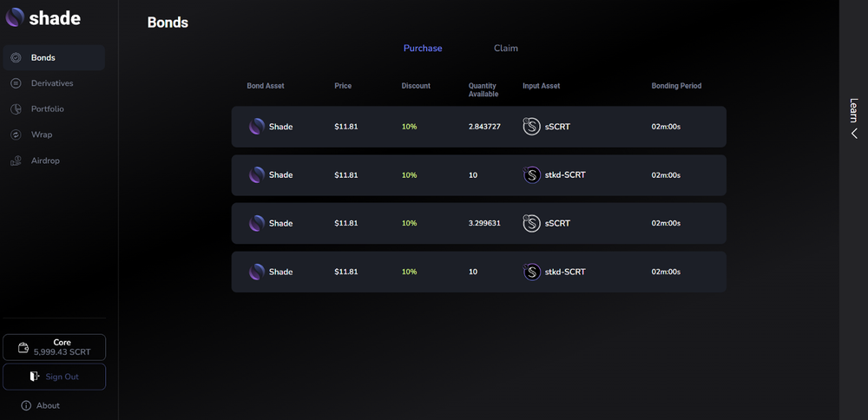Select the Bonds sidebar icon

(x=16, y=57)
